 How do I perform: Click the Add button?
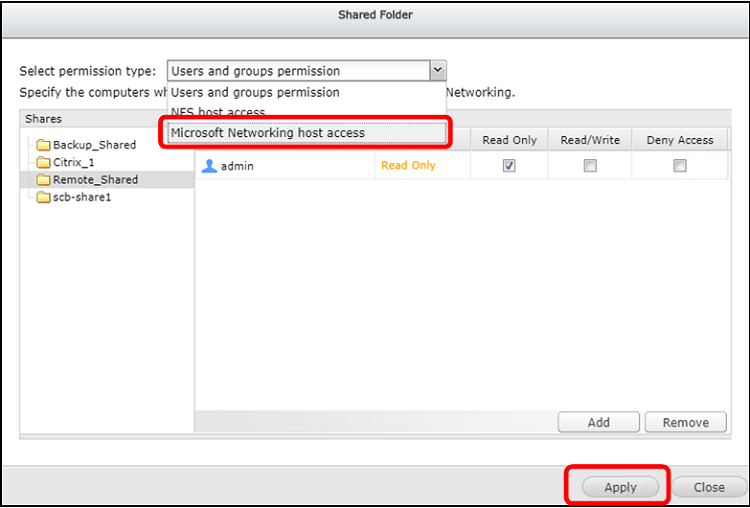coord(598,422)
